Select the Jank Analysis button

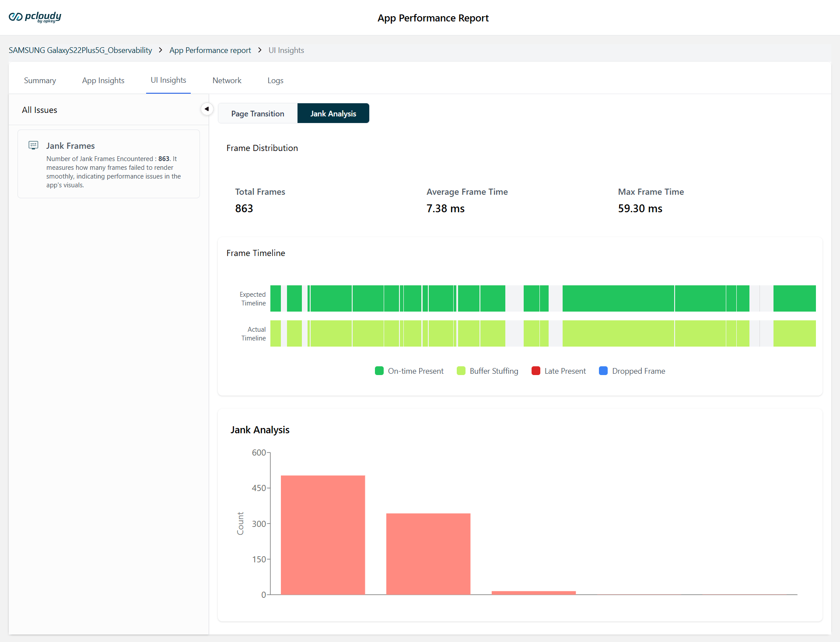(333, 113)
